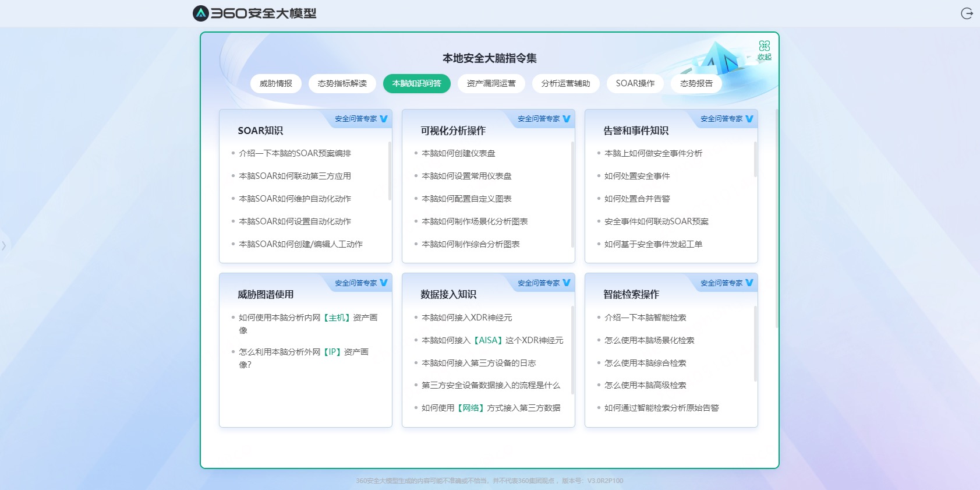Select 本脑SOAR如何维护自动化动作

click(x=295, y=199)
